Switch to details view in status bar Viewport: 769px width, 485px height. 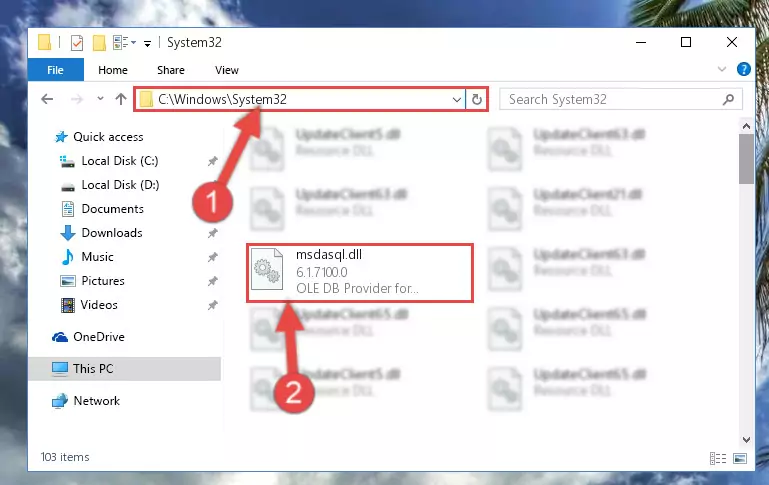point(718,459)
